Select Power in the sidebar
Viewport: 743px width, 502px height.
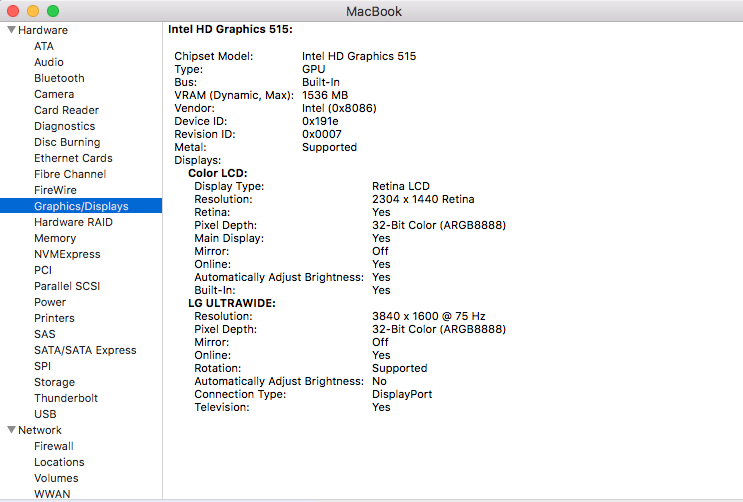(50, 302)
